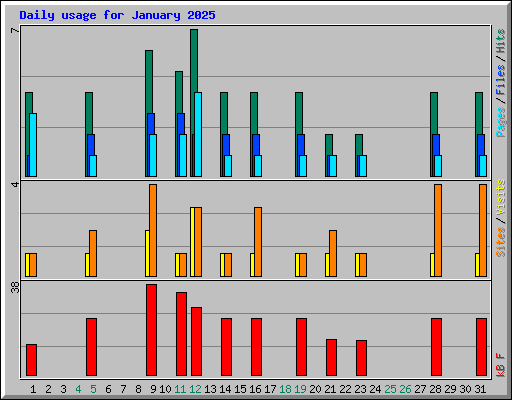Click the green weekend day label "19"

300,389
